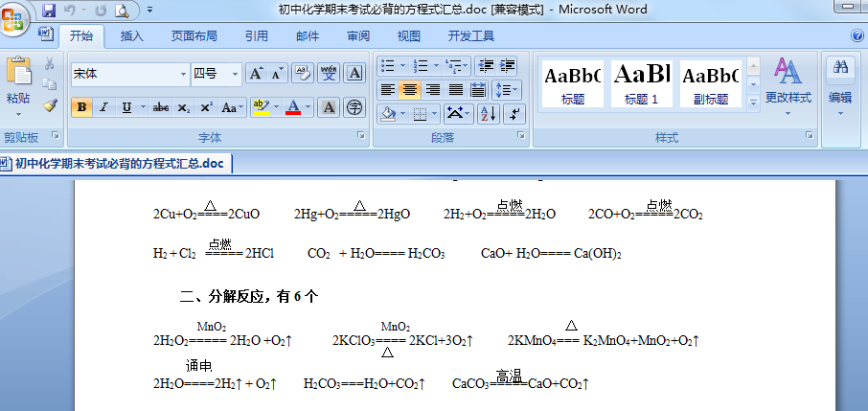This screenshot has height=411, width=868.
Task: Apply strikethrough with the abc icon
Action: point(160,107)
